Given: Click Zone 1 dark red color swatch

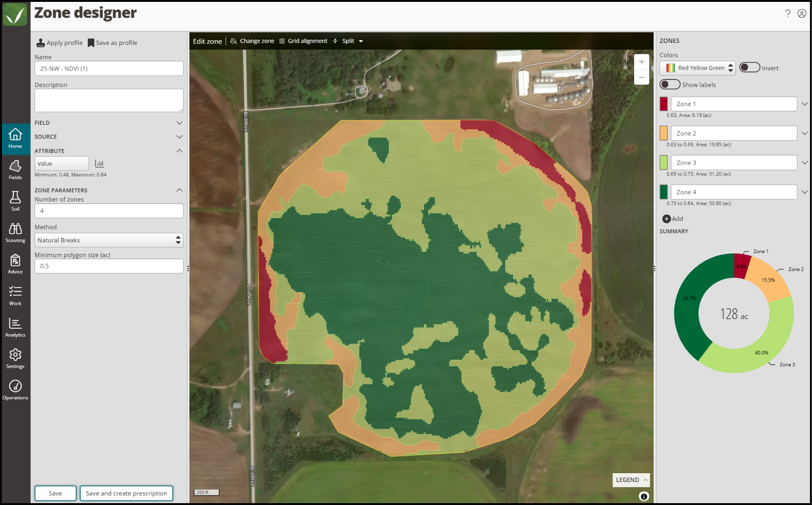Looking at the screenshot, I should pyautogui.click(x=663, y=104).
